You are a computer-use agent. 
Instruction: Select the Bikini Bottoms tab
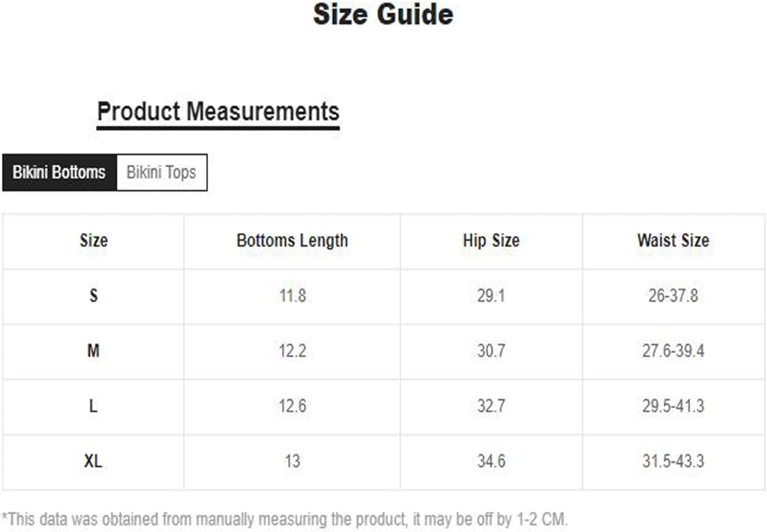click(x=59, y=172)
